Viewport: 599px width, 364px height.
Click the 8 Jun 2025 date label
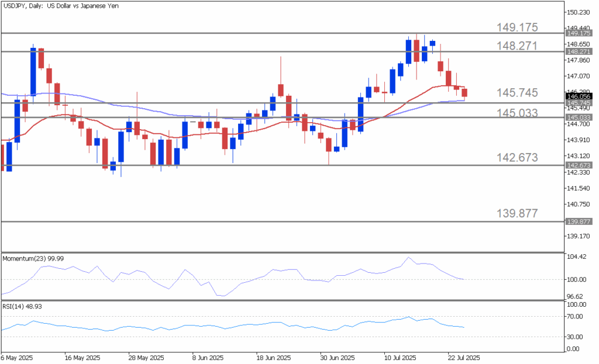[x=208, y=358]
